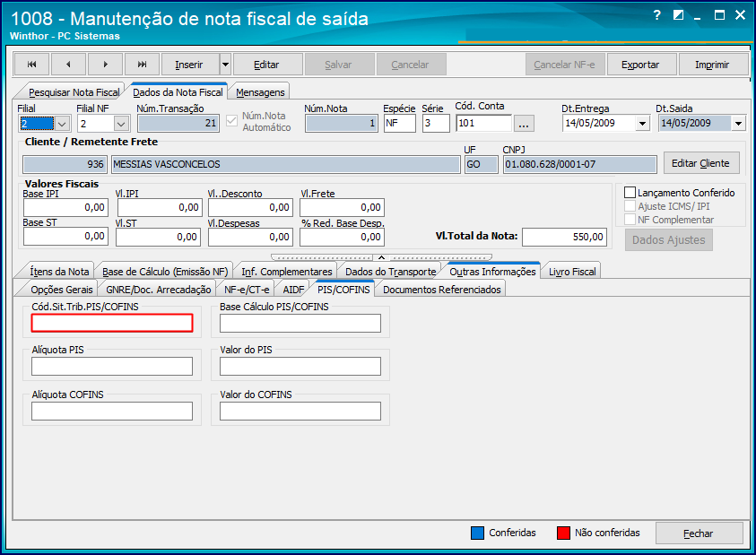Image resolution: width=756 pixels, height=555 pixels.
Task: Click the Base IPI value field
Action: coord(65,207)
